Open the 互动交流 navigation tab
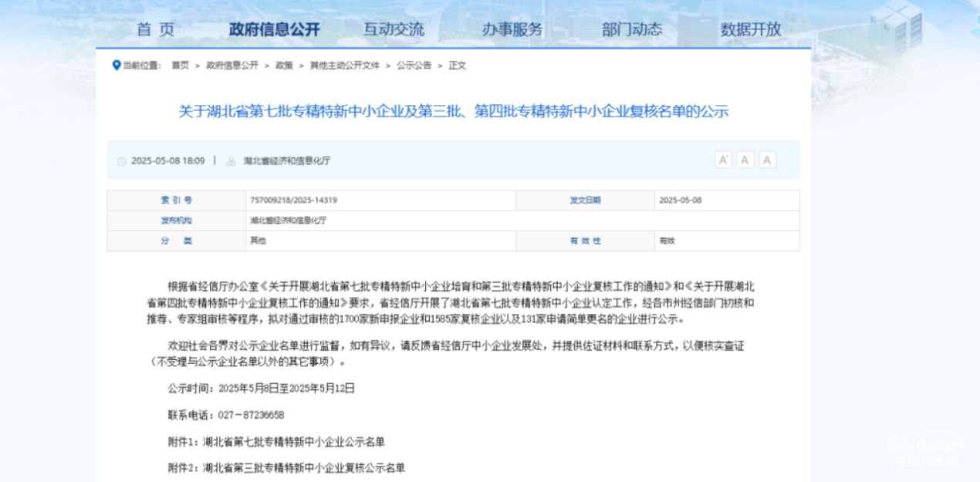 tap(394, 30)
